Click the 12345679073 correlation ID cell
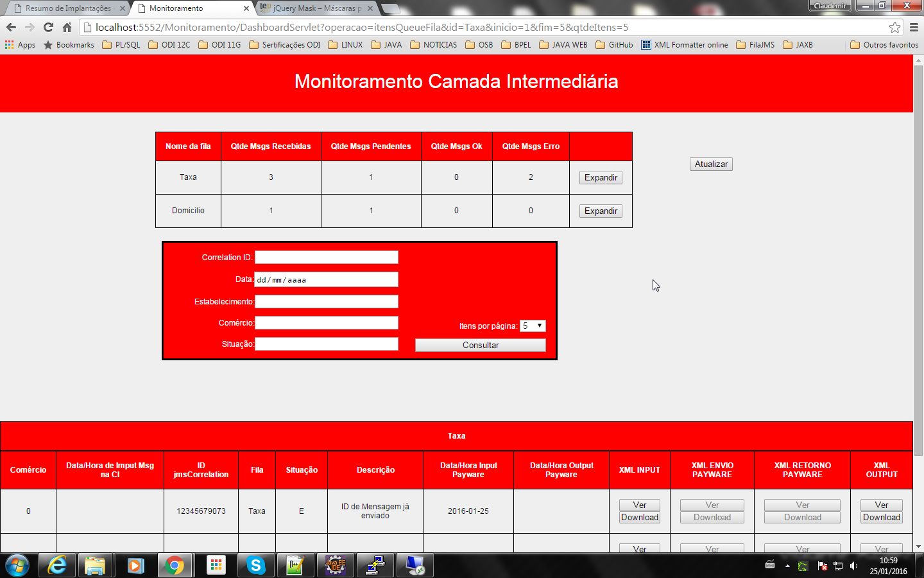This screenshot has height=578, width=924. coord(201,511)
